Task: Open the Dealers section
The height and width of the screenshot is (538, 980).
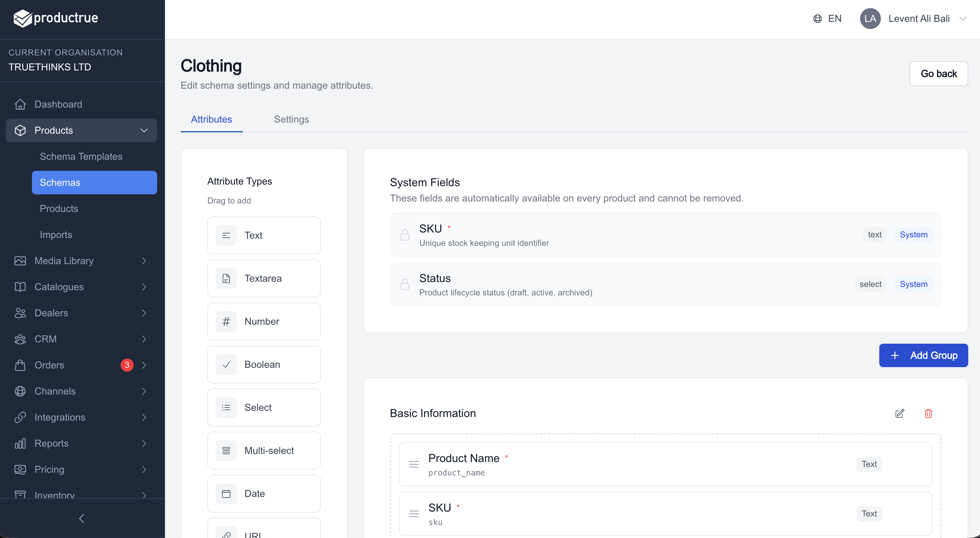Action: 51,313
